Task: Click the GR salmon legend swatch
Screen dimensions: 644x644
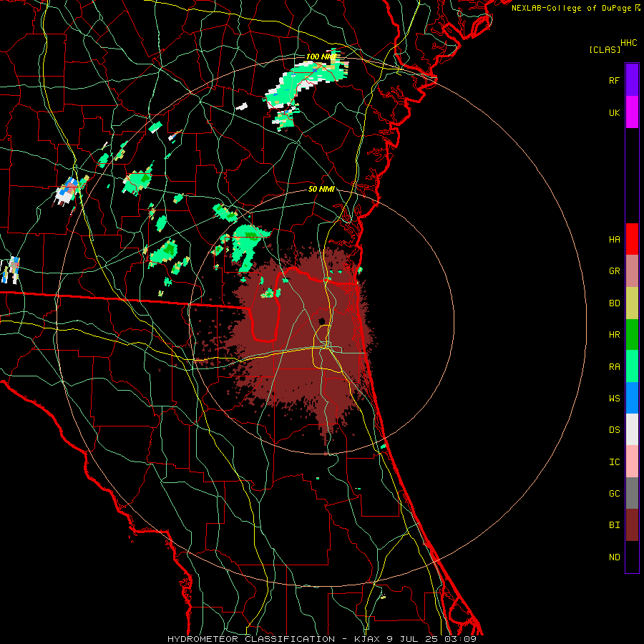Action: [x=632, y=270]
